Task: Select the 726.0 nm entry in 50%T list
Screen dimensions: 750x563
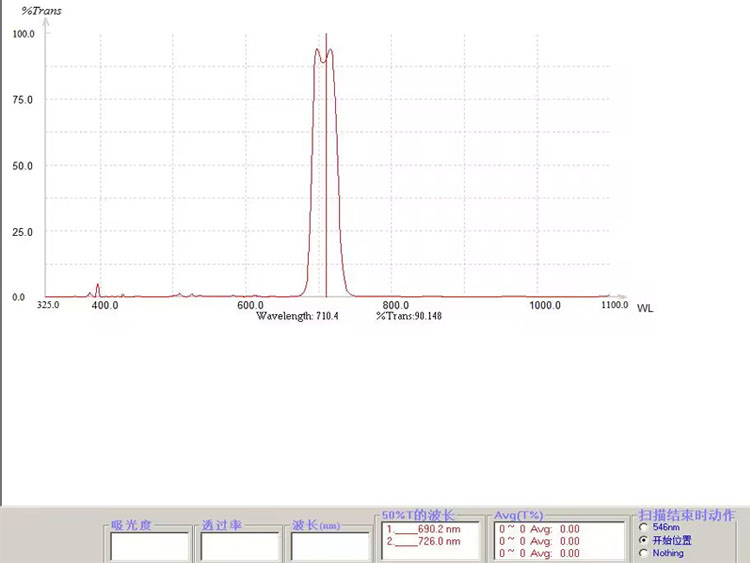Action: pyautogui.click(x=424, y=541)
